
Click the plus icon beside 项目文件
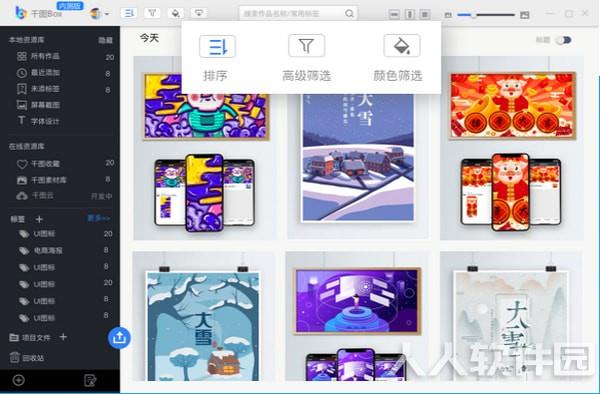(63, 337)
